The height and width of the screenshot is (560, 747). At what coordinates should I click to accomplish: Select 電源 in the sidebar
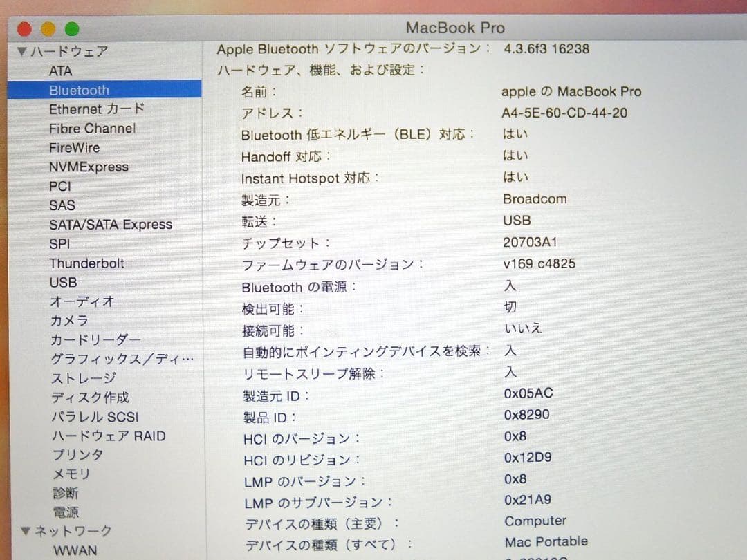(66, 512)
